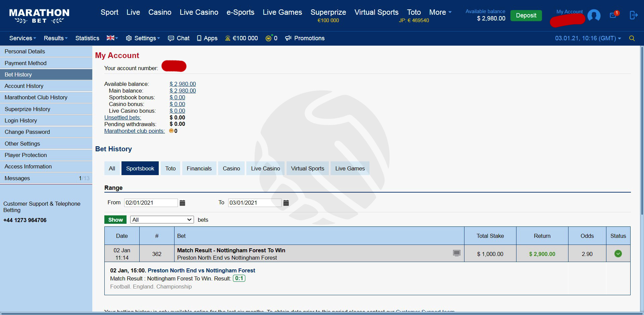This screenshot has width=644, height=315.
Task: Open Change Password in the sidebar
Action: 46,132
